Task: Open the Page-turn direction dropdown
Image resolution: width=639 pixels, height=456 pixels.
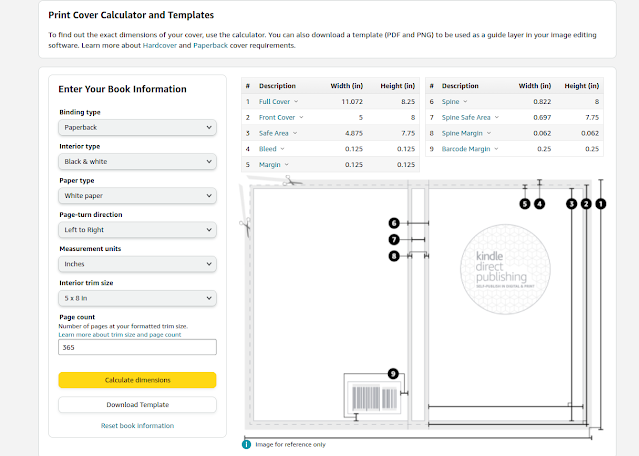Action: [137, 230]
